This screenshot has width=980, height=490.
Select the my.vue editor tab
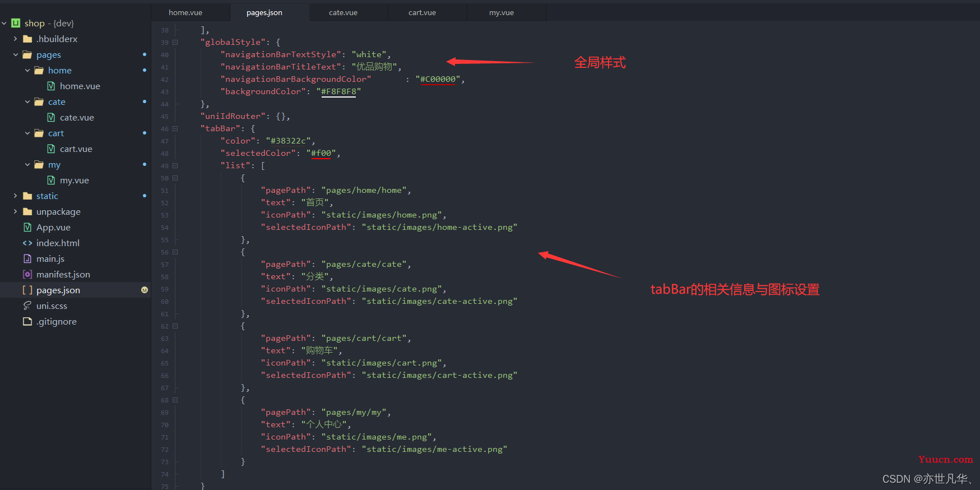[501, 12]
